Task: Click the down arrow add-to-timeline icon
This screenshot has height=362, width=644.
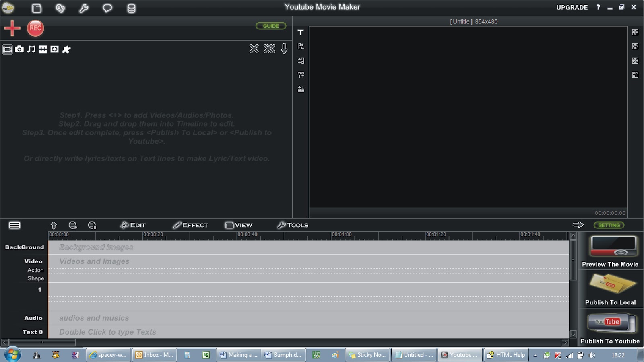Action: (x=284, y=49)
